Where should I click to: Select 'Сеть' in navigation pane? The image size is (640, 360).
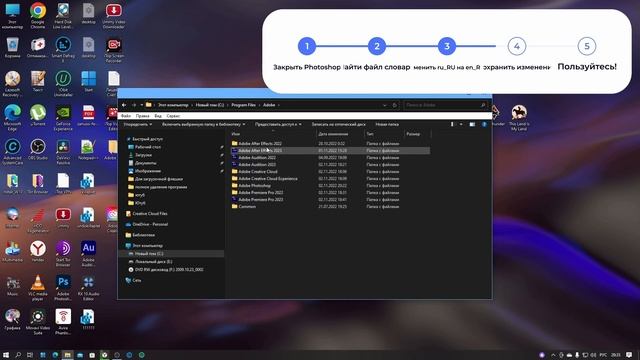point(136,280)
